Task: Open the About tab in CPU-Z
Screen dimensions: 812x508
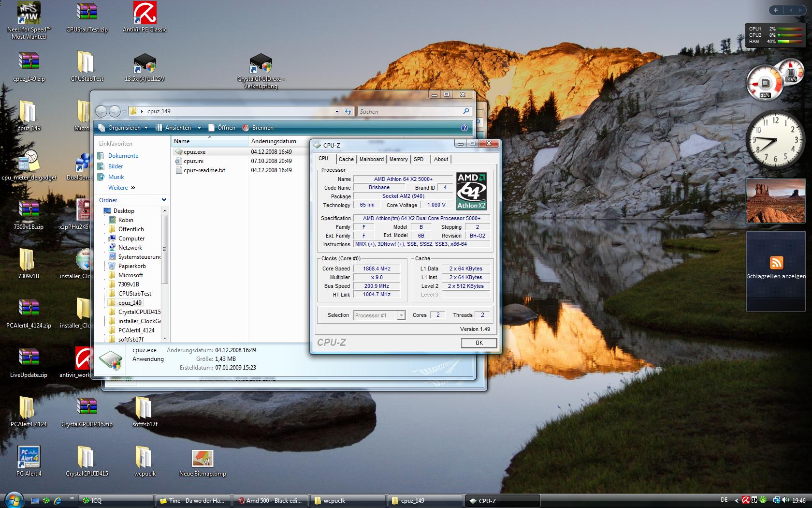Action: 441,159
